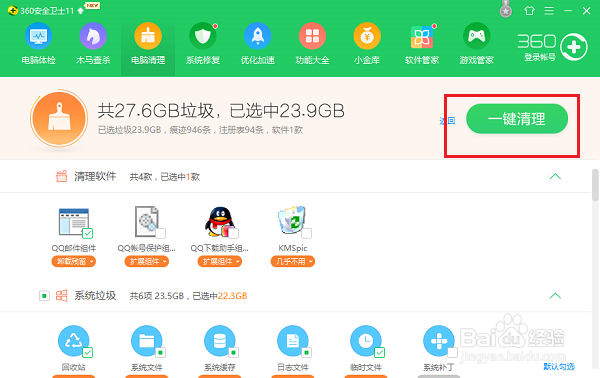Click the 日志文件 document icon
The image size is (600, 378).
293,341
